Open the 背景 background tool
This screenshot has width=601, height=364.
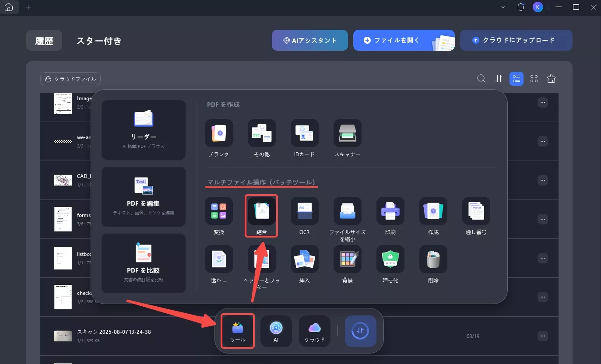(348, 259)
